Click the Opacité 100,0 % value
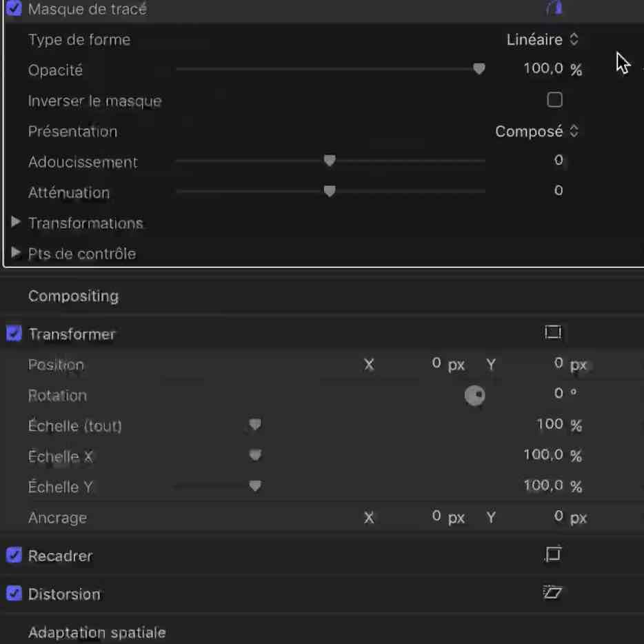The image size is (644, 644). 553,69
